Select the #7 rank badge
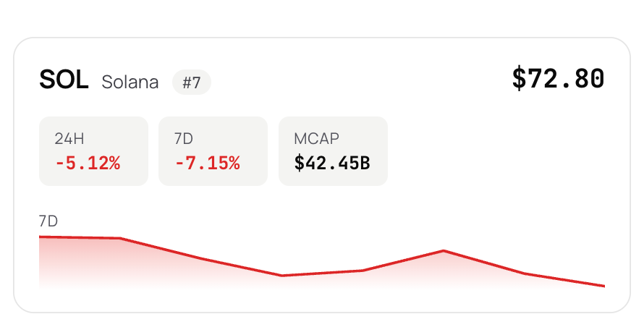 (x=192, y=82)
